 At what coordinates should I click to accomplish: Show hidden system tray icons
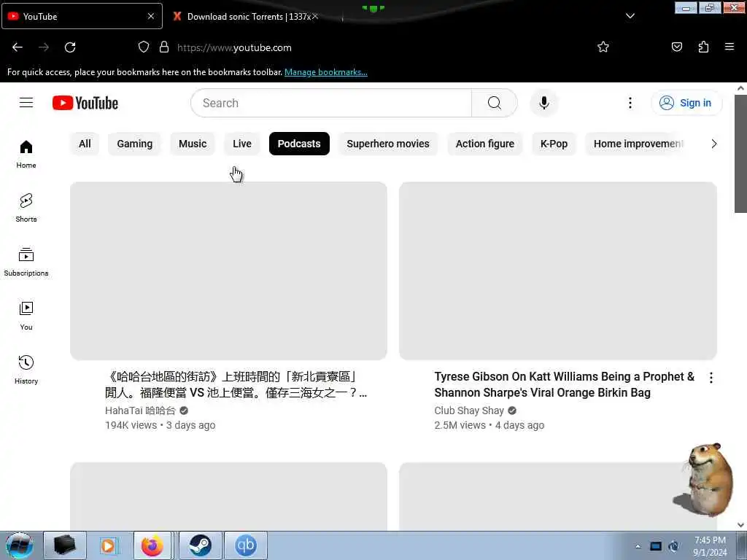(x=638, y=546)
